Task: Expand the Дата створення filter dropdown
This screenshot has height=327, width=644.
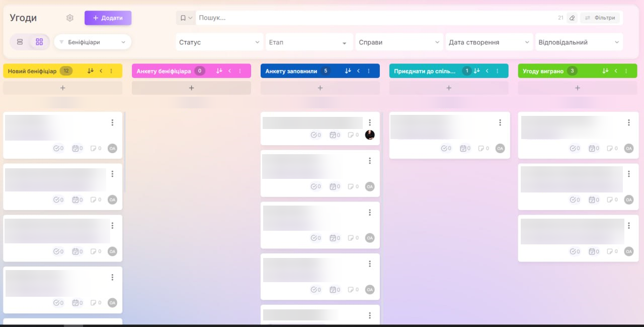Action: coord(489,42)
